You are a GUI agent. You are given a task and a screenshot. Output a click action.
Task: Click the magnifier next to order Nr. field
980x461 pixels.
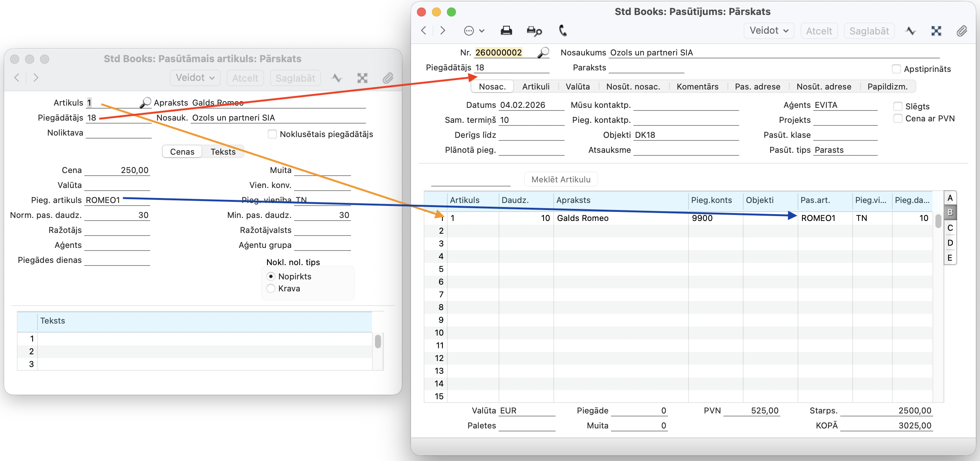pyautogui.click(x=543, y=52)
